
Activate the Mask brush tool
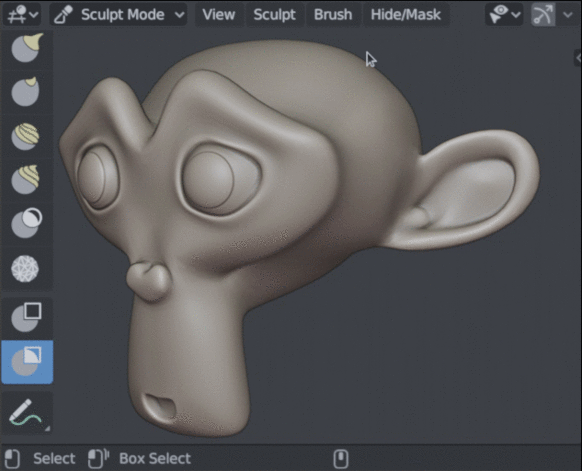coord(27,224)
